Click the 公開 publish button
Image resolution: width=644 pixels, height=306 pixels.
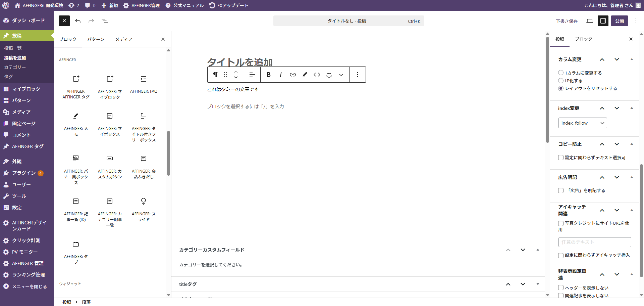click(x=620, y=21)
